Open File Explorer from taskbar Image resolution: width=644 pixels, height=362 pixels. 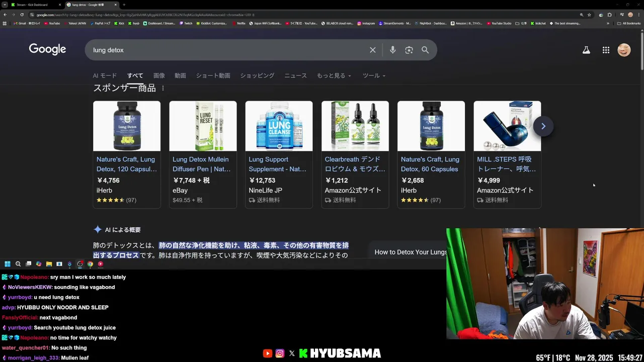[49, 264]
